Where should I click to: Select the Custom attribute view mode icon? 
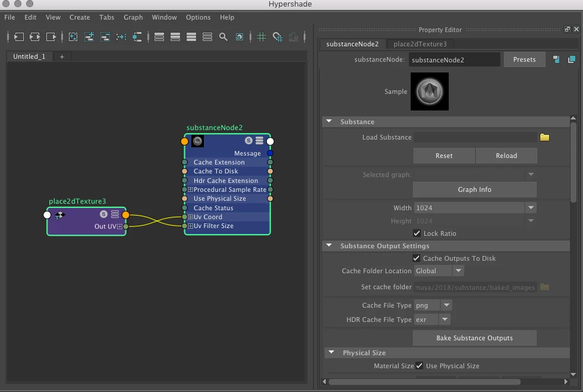tap(207, 37)
